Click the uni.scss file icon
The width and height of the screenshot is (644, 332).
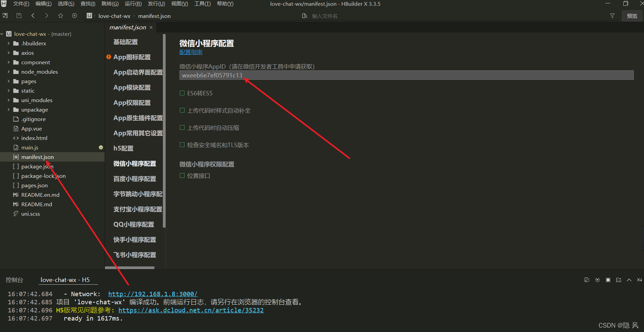click(16, 214)
